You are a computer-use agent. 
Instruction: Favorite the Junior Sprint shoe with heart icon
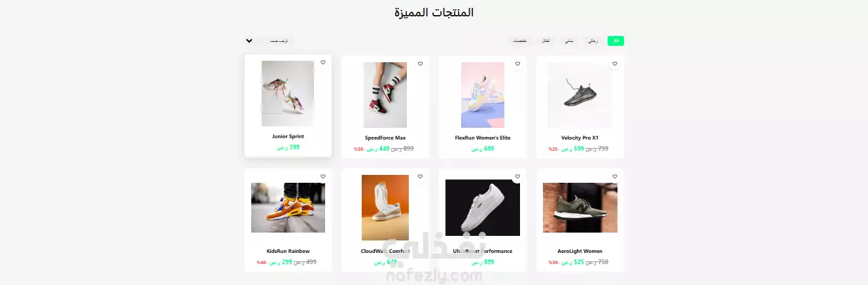pos(323,63)
